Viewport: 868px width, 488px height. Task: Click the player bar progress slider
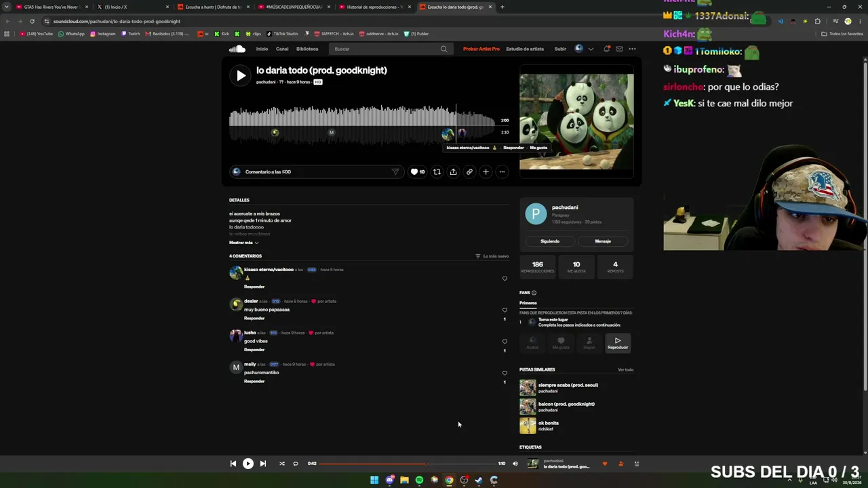point(408,464)
